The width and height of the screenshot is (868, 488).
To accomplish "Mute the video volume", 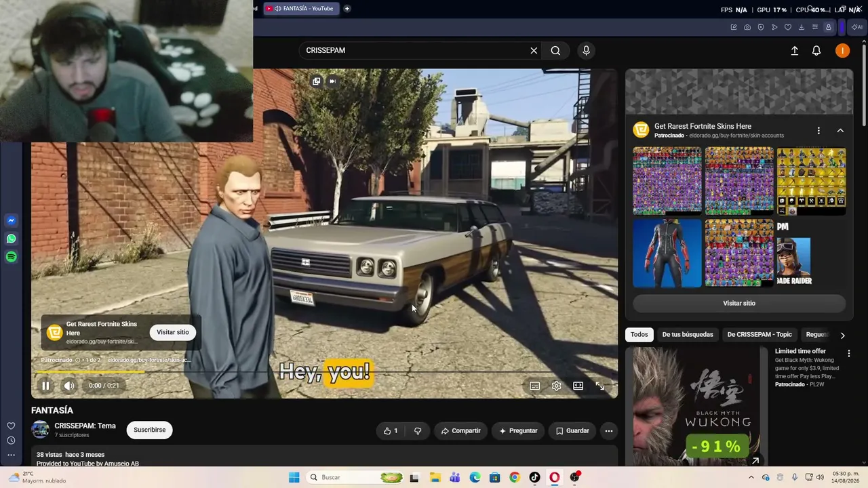I will click(x=69, y=386).
